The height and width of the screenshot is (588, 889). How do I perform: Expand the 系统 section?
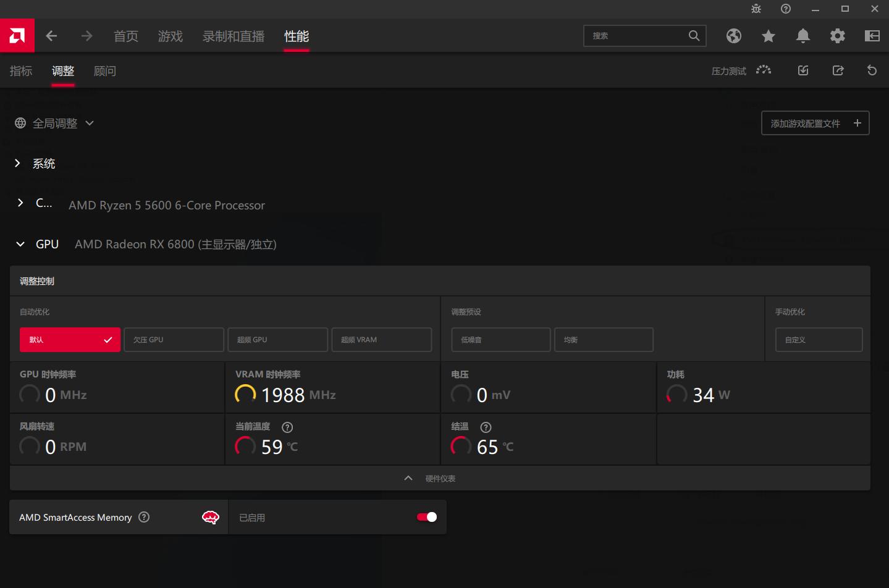point(18,163)
